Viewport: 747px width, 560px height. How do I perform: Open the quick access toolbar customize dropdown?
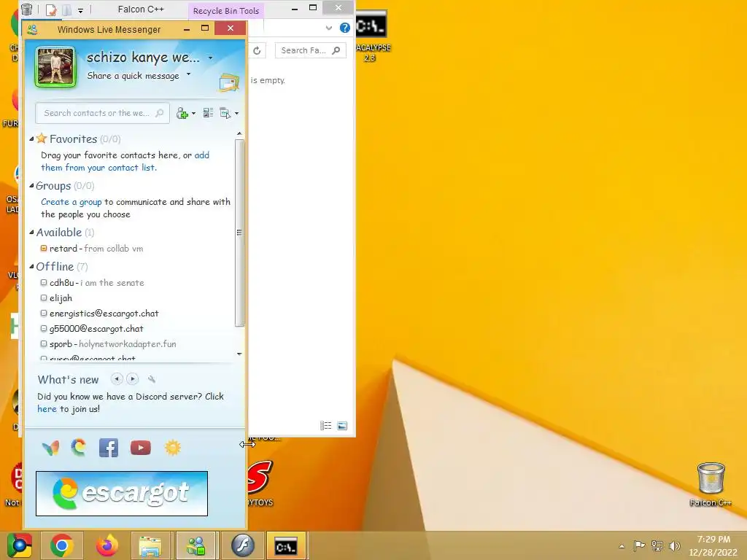pyautogui.click(x=80, y=10)
